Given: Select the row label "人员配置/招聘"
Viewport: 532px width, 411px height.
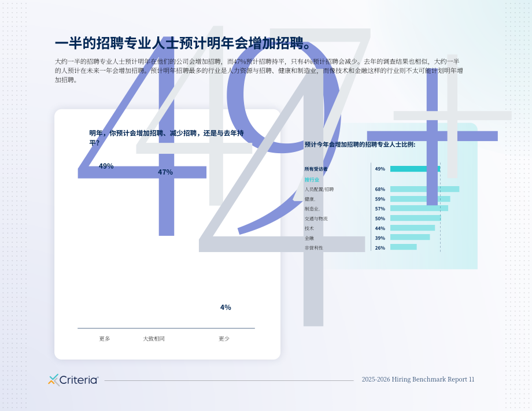Looking at the screenshot, I should coord(319,189).
